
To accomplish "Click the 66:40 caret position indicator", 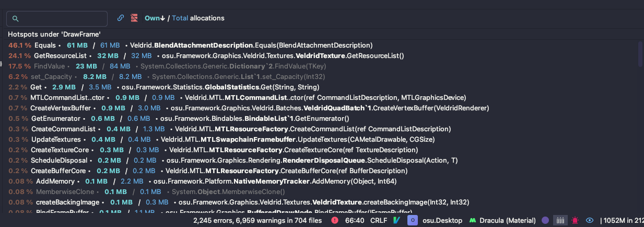I will point(355,221).
